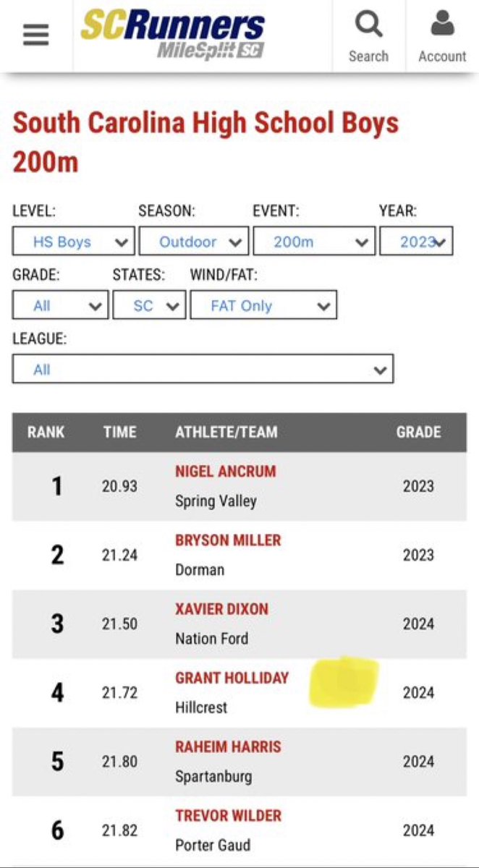479x868 pixels.
Task: Open Wind/FAT dropdown showing FAT Only
Action: (263, 305)
